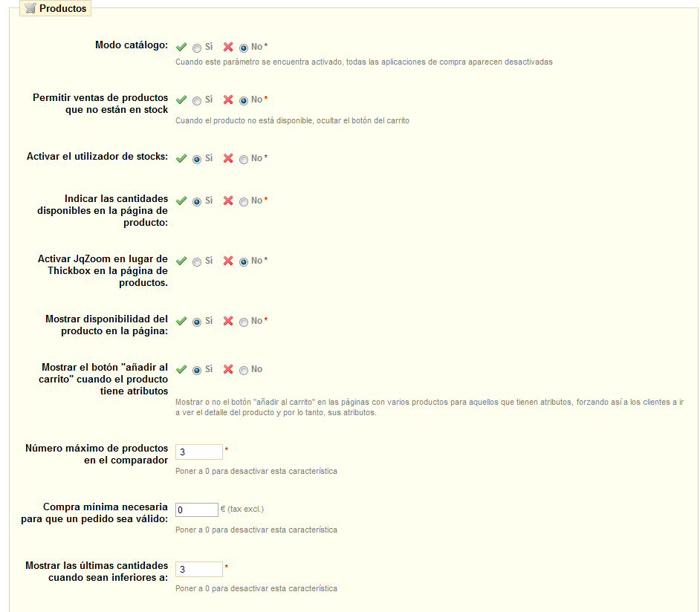This screenshot has height=612, width=700.
Task: Select Sí for Indicar las cantidades disponibles
Action: [x=197, y=201]
